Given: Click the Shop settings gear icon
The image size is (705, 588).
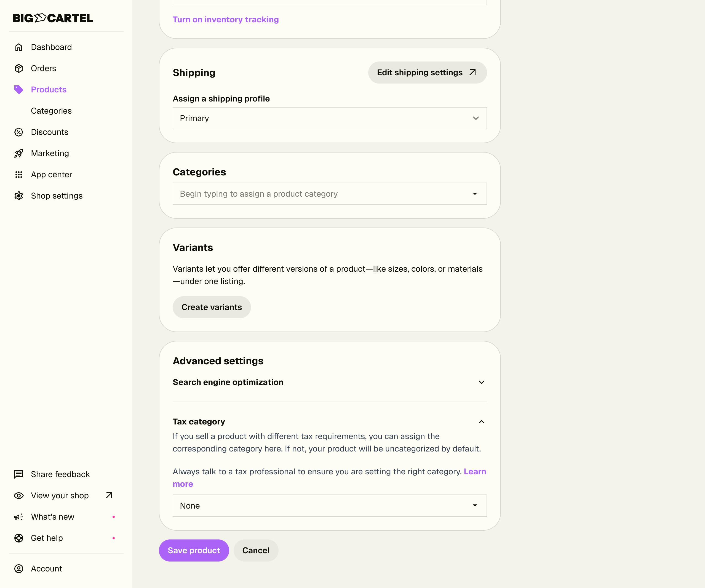Looking at the screenshot, I should coord(19,196).
